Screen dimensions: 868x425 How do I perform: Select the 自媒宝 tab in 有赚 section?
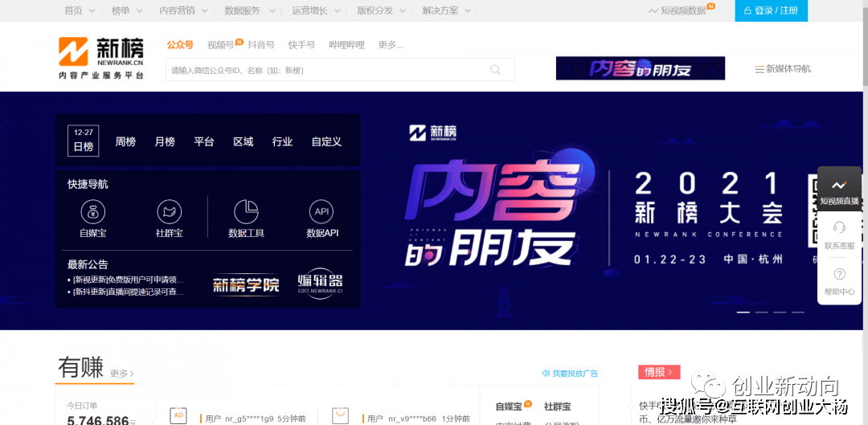pyautogui.click(x=509, y=407)
